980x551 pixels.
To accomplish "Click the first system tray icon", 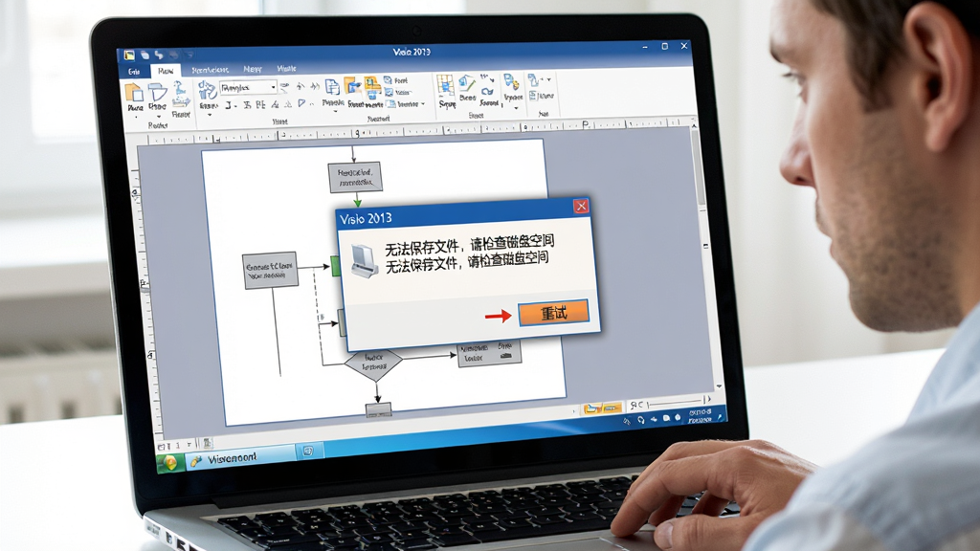I will point(627,422).
